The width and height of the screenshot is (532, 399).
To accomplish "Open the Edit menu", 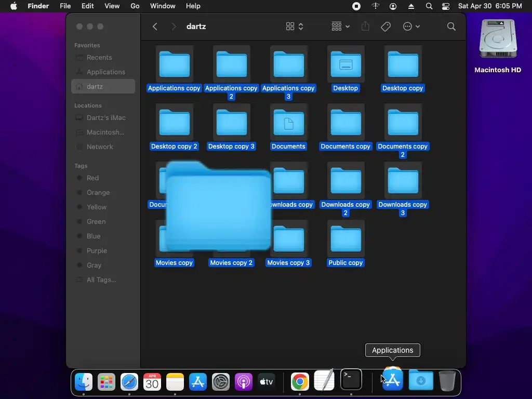I will [x=87, y=6].
